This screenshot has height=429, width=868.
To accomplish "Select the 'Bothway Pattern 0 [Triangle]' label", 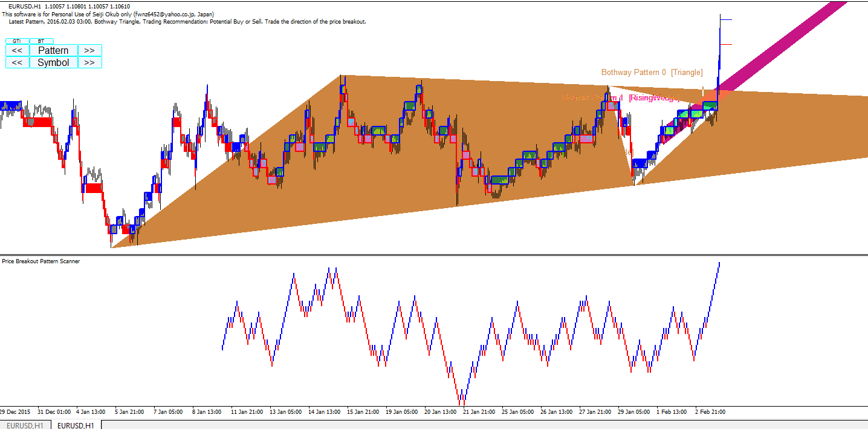I will click(652, 72).
